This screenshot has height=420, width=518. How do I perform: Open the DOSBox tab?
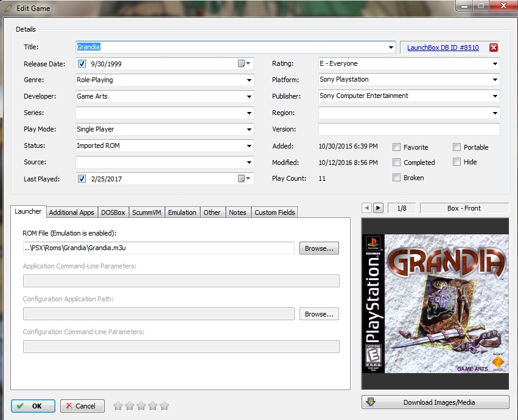pyautogui.click(x=113, y=212)
